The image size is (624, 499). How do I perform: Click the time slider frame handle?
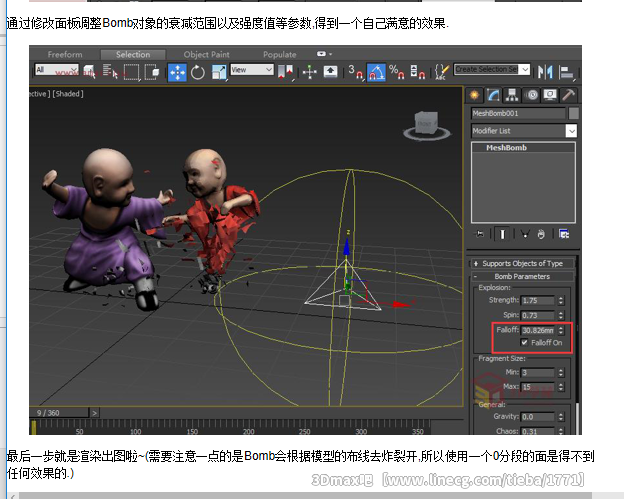click(34, 427)
